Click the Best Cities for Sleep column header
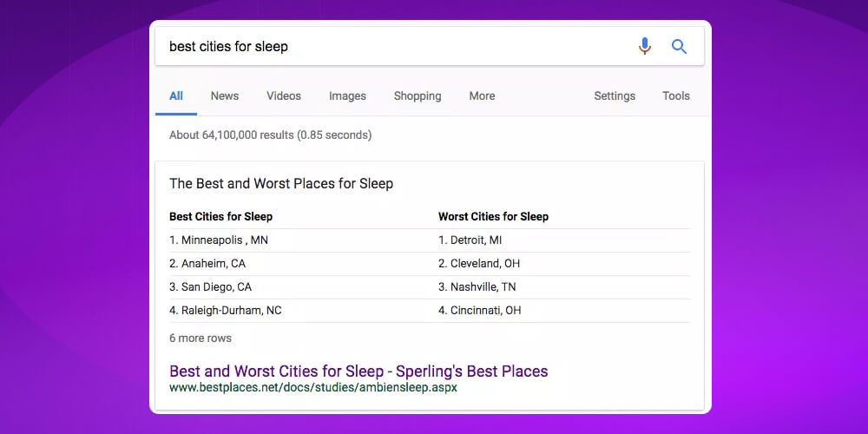868x434 pixels. click(x=220, y=216)
